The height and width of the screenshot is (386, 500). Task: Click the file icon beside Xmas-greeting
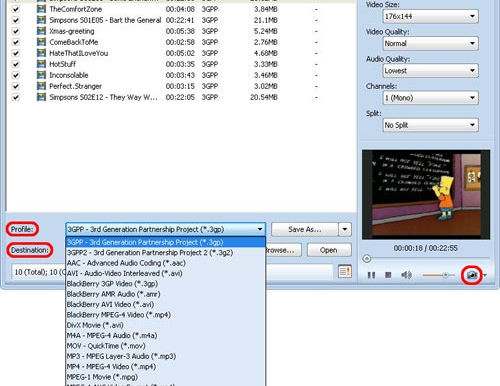point(41,31)
